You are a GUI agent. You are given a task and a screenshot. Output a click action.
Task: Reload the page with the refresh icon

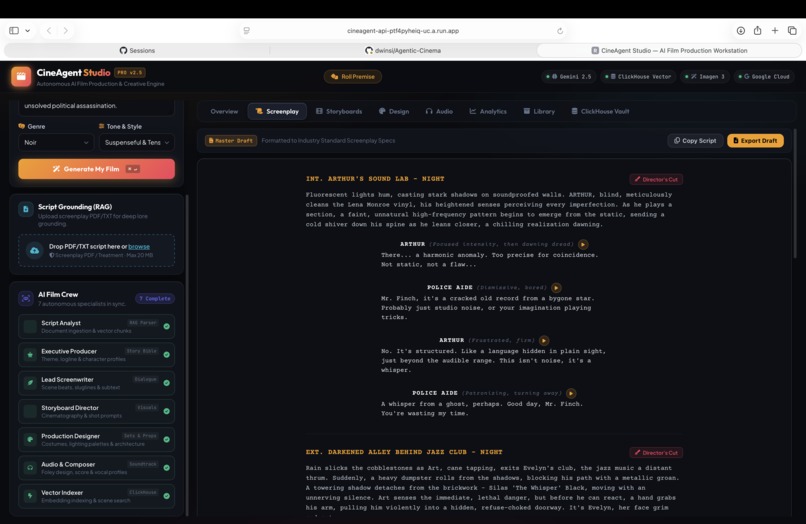pyautogui.click(x=560, y=31)
